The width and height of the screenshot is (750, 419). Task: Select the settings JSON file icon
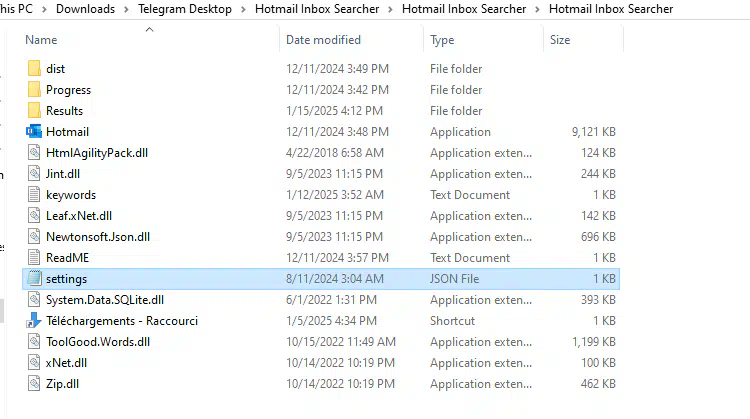pos(34,279)
